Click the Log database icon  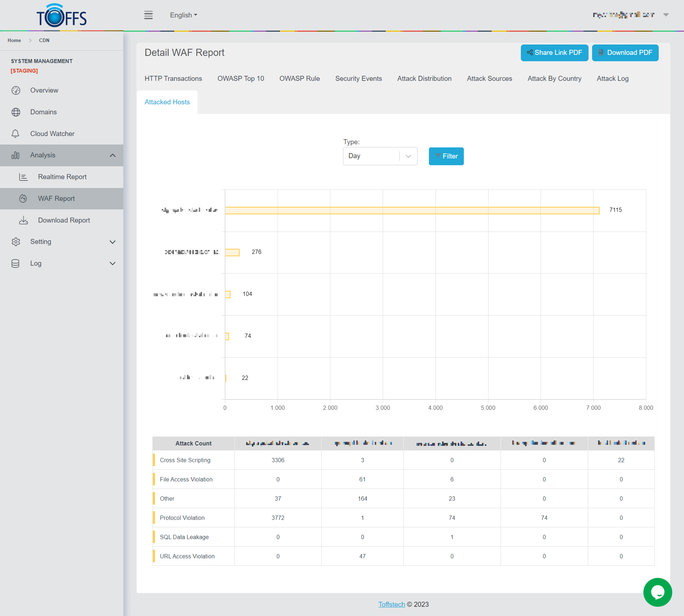(x=15, y=263)
